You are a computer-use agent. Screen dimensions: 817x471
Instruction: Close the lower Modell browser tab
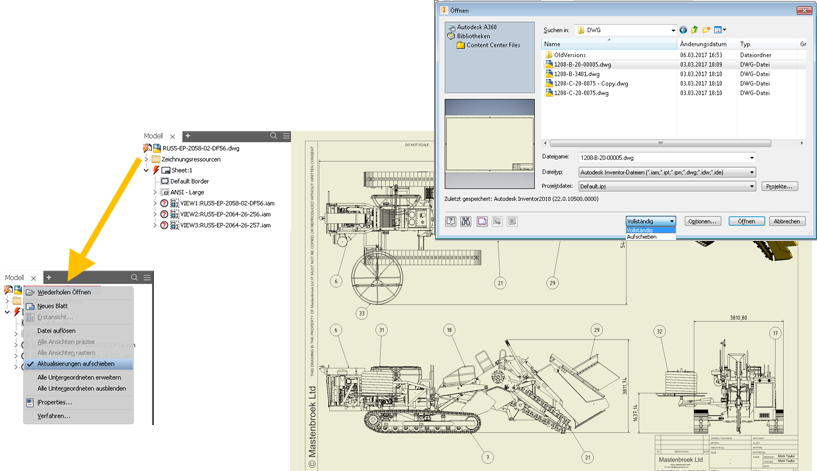tap(33, 278)
